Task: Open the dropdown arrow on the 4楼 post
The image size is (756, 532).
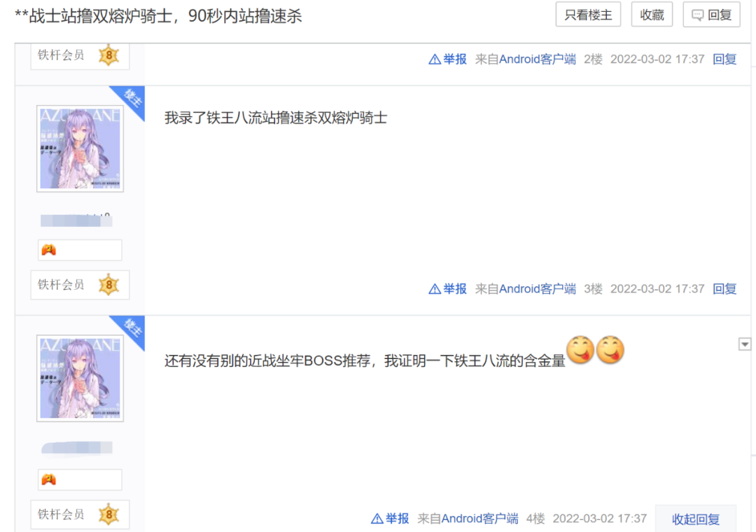Action: point(744,344)
